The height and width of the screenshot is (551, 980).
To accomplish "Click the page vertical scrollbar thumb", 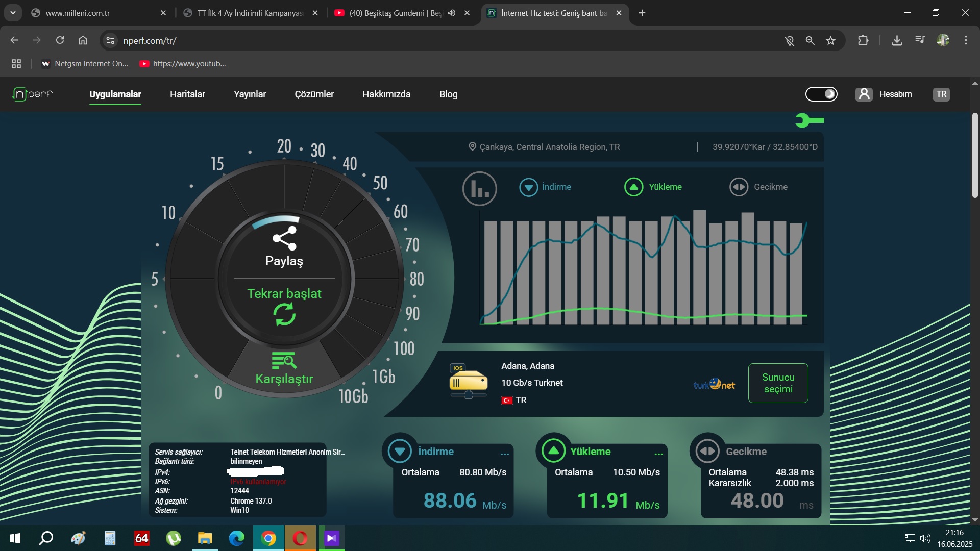I will click(975, 156).
